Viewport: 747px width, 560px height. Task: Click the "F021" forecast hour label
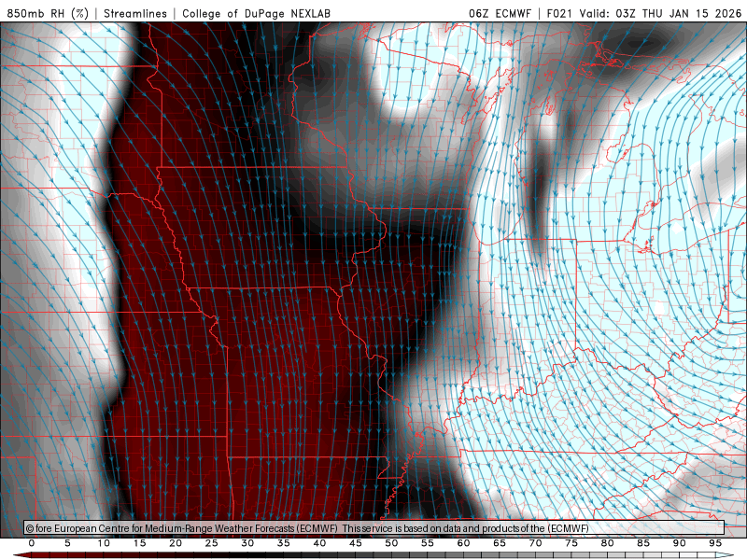559,13
